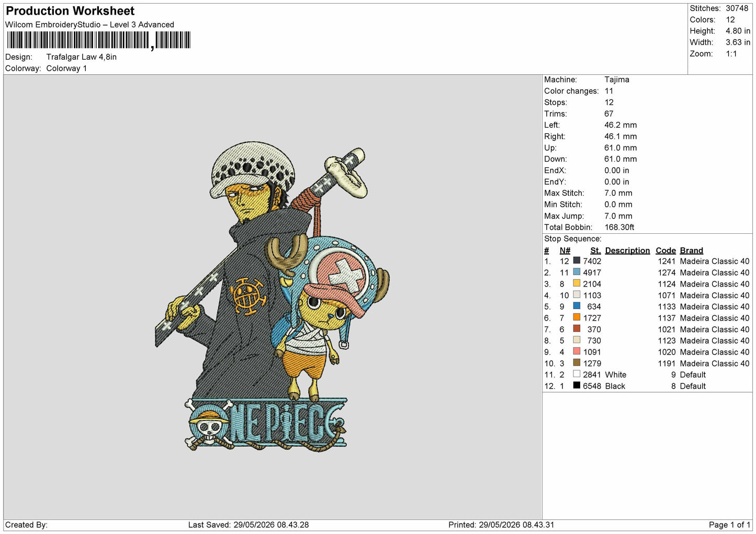Click stitch count 6548 in row 12
The image size is (756, 534).
point(592,386)
